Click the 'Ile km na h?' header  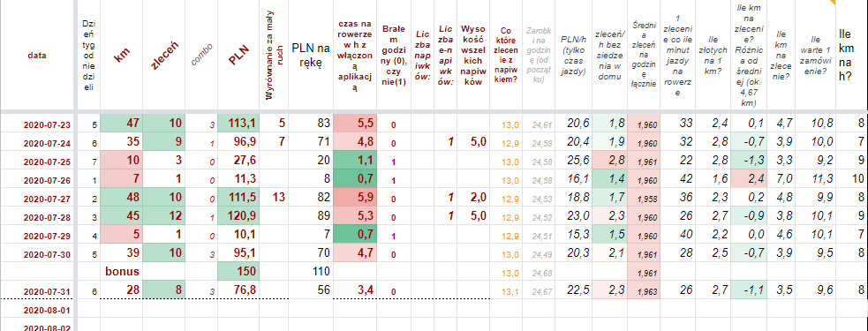[852, 56]
